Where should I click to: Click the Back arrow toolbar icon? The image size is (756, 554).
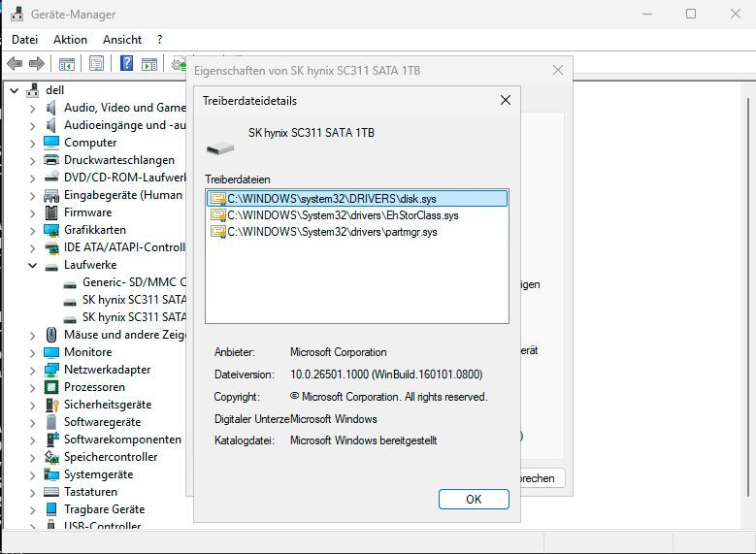click(x=15, y=64)
